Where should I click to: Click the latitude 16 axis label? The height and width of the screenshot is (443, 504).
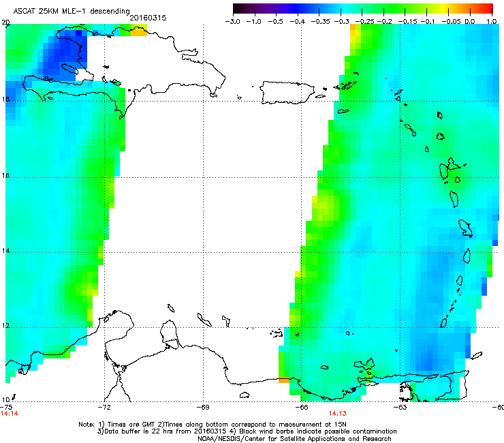click(5, 176)
